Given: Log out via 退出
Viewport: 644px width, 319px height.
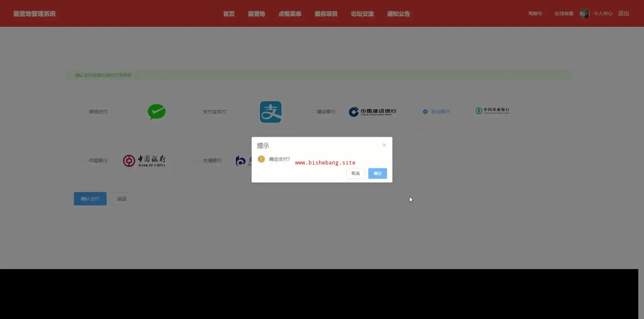Looking at the screenshot, I should coord(624,13).
